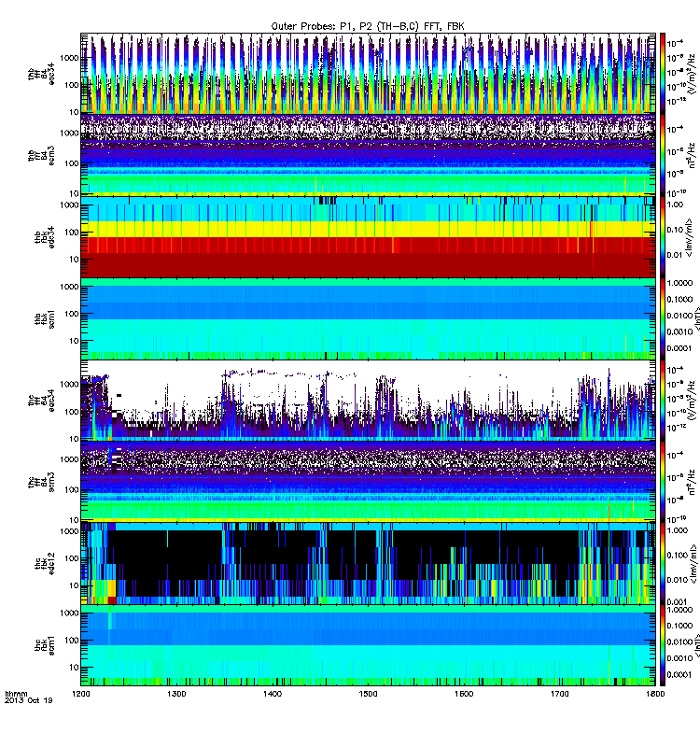Select the thb fbk edc34 panel label
Image resolution: width=700 pixels, height=747 pixels.
point(44,237)
